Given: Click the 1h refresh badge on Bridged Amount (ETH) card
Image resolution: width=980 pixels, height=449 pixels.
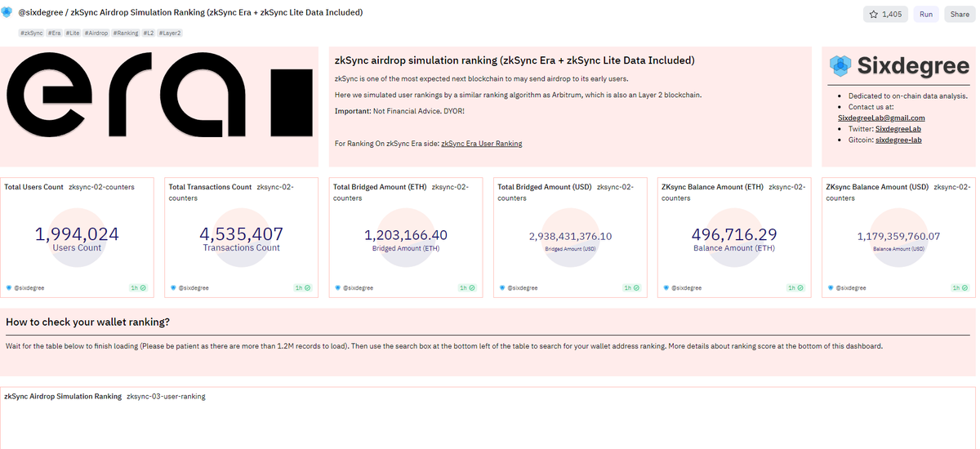Looking at the screenshot, I should [x=467, y=288].
